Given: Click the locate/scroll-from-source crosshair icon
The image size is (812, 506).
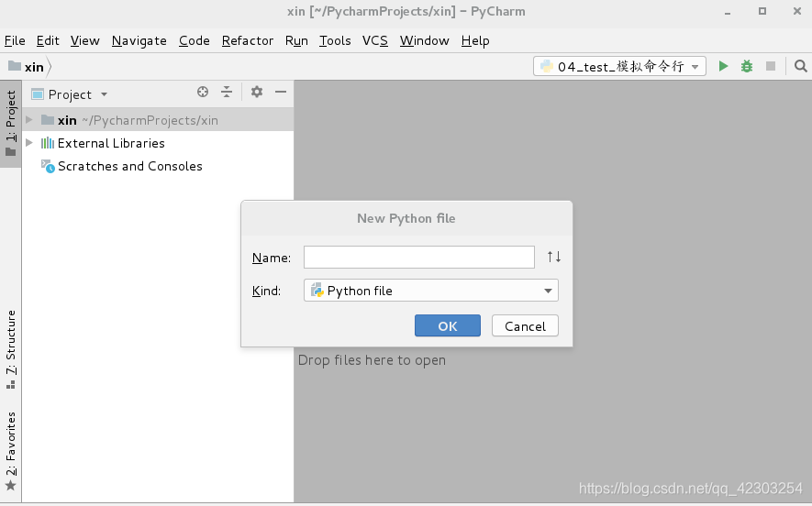Looking at the screenshot, I should [203, 92].
